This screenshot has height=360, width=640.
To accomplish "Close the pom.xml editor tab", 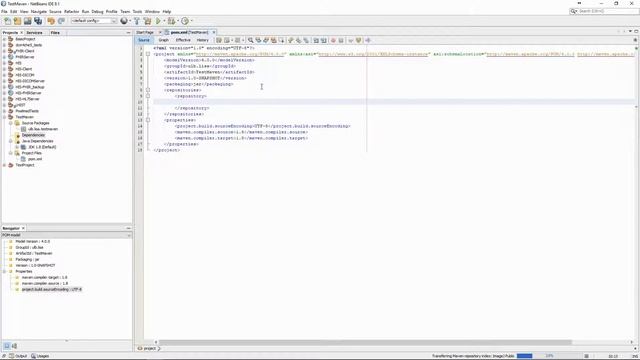I will coord(214,32).
